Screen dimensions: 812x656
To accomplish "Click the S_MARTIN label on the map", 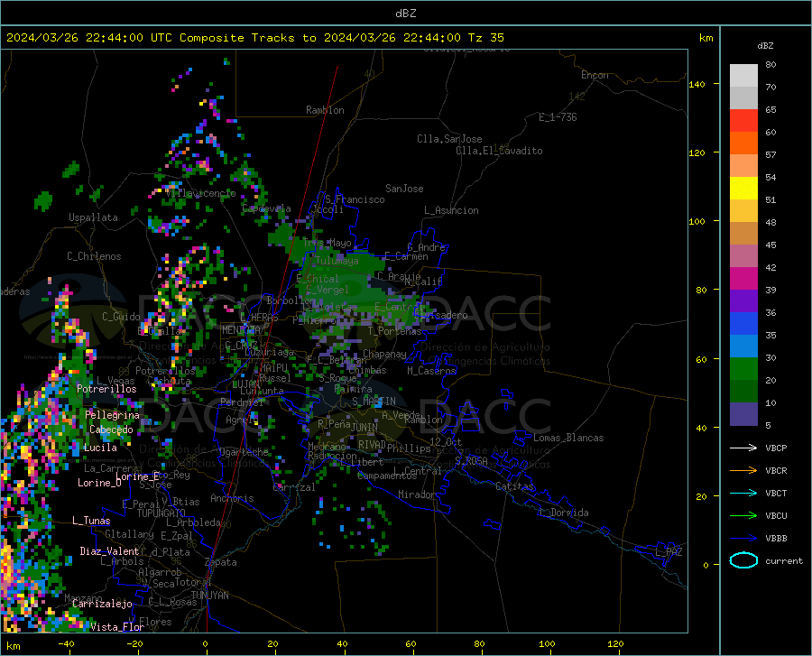I will (x=374, y=402).
